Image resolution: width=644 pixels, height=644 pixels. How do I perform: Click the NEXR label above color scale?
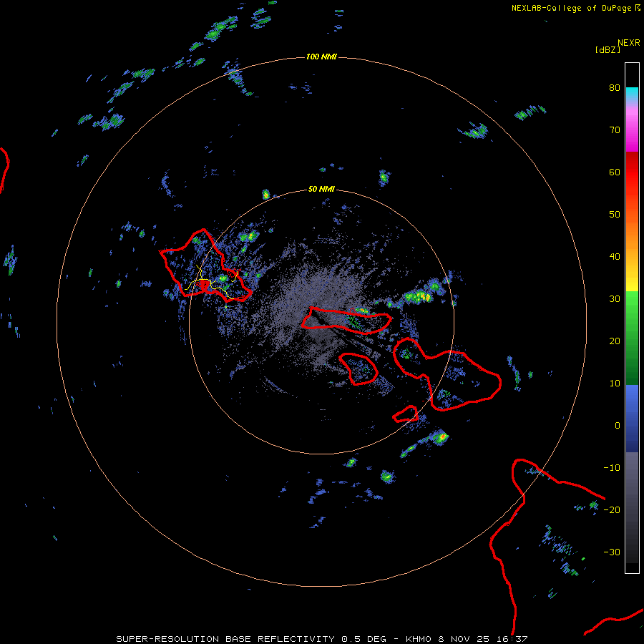(629, 43)
